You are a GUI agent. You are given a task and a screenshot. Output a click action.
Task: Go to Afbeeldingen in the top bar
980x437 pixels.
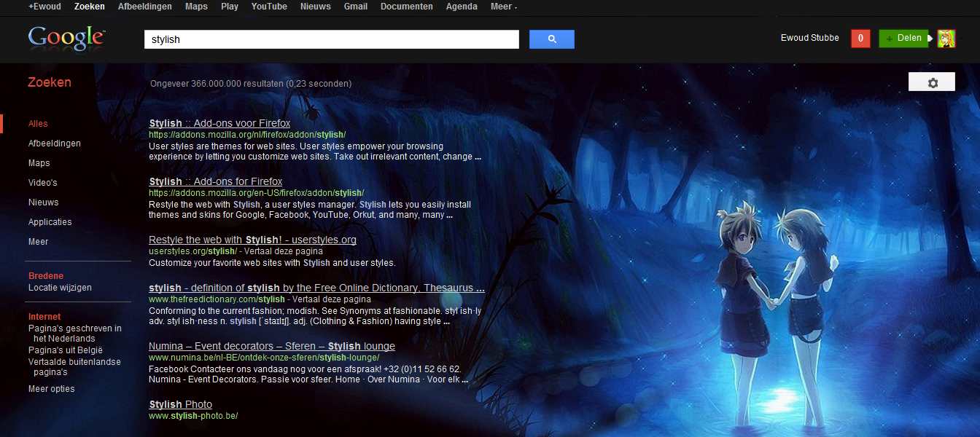[145, 7]
